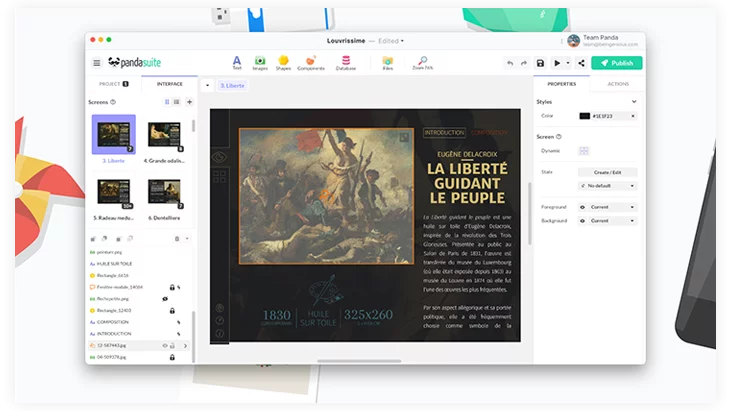Click the second layer-arrangement icon above layers
This screenshot has width=730, height=411.
pos(105,239)
